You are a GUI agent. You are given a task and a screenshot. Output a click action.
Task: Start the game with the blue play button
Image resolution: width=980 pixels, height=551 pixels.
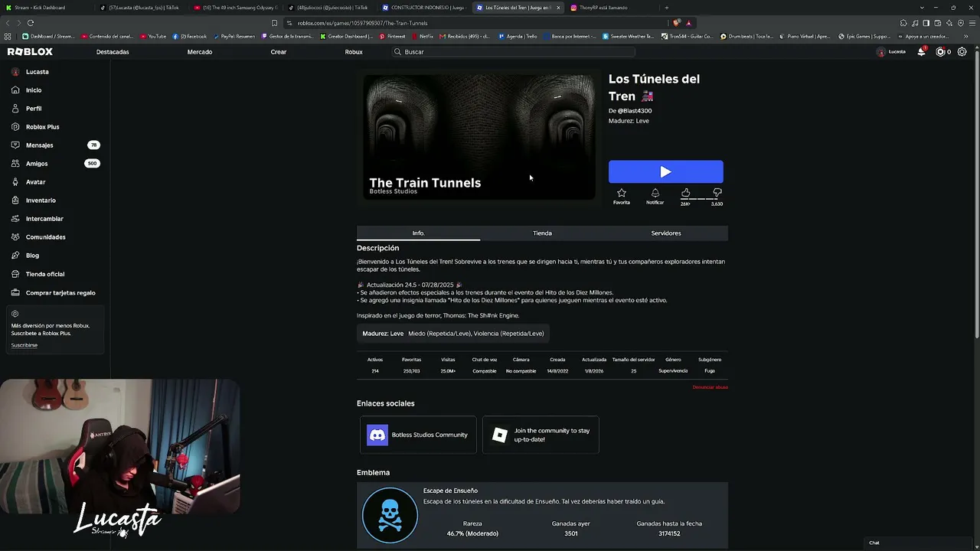coord(665,172)
